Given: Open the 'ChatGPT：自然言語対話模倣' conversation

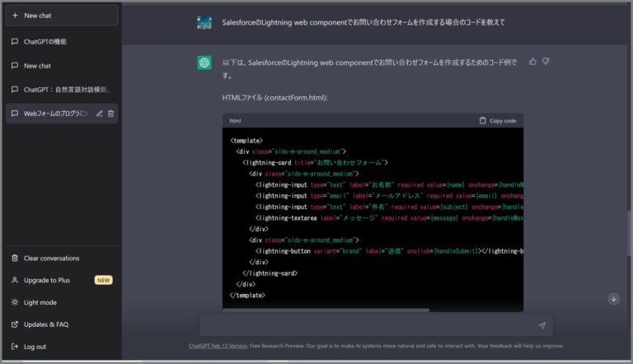Looking at the screenshot, I should coord(66,90).
